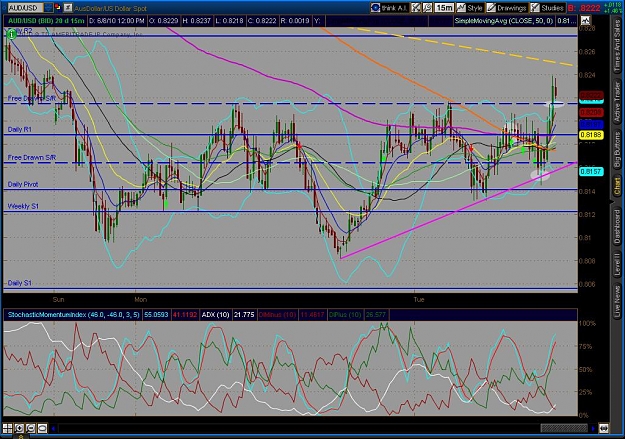
Task: Open the Style menu
Action: [470, 8]
